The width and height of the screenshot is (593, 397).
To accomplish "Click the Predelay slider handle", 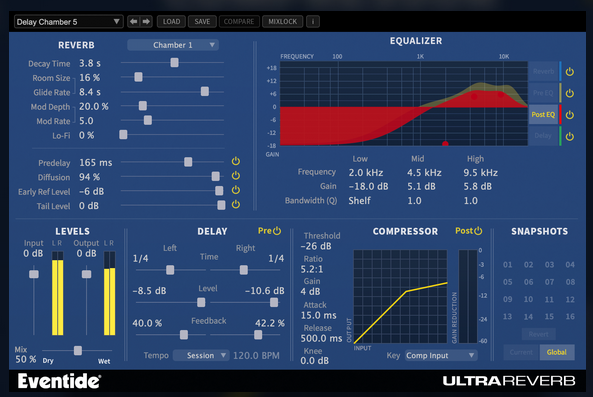I will pyautogui.click(x=188, y=162).
